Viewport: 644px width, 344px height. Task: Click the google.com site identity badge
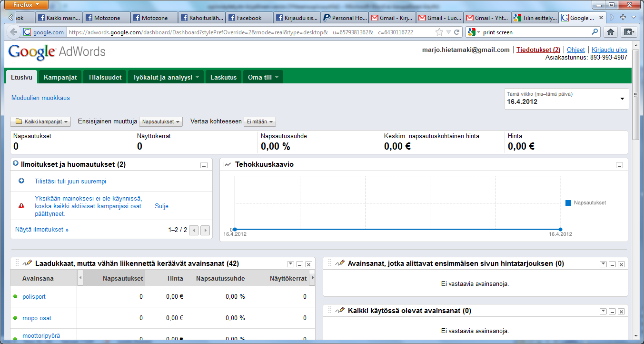click(x=44, y=32)
